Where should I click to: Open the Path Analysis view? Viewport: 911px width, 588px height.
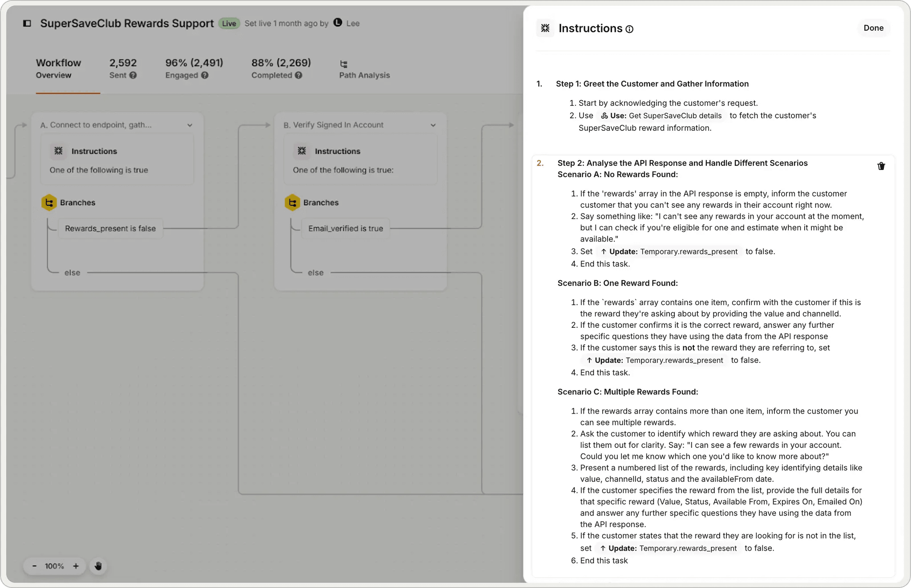(x=364, y=69)
